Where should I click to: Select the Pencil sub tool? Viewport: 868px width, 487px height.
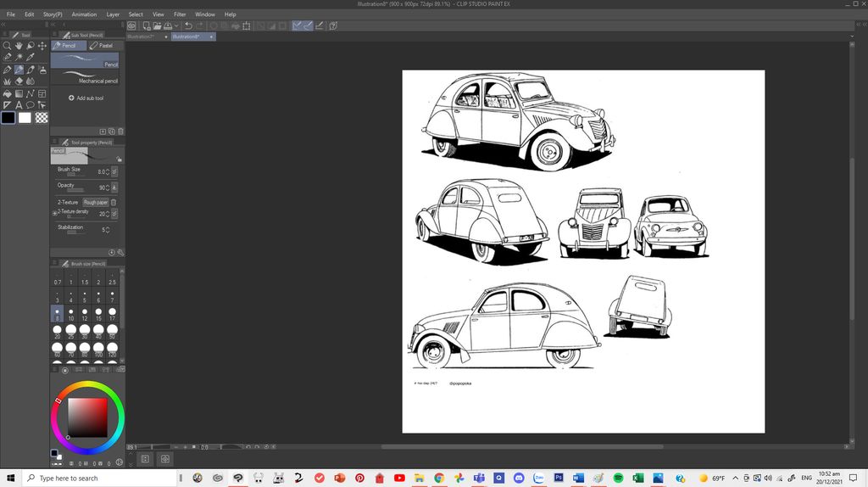pyautogui.click(x=85, y=60)
